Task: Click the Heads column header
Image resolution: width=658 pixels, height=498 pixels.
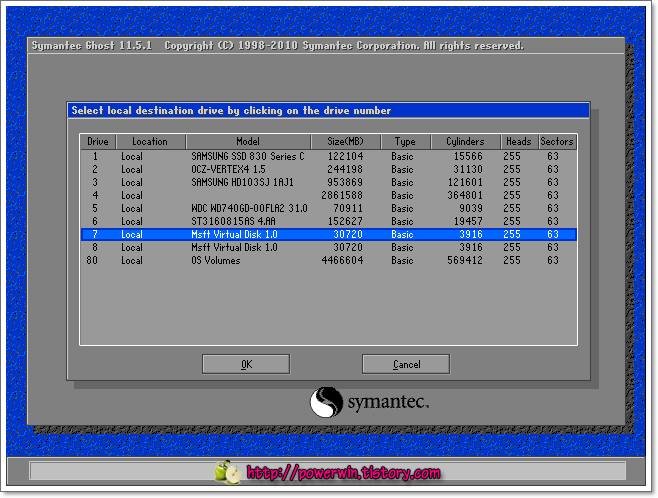Action: click(519, 142)
